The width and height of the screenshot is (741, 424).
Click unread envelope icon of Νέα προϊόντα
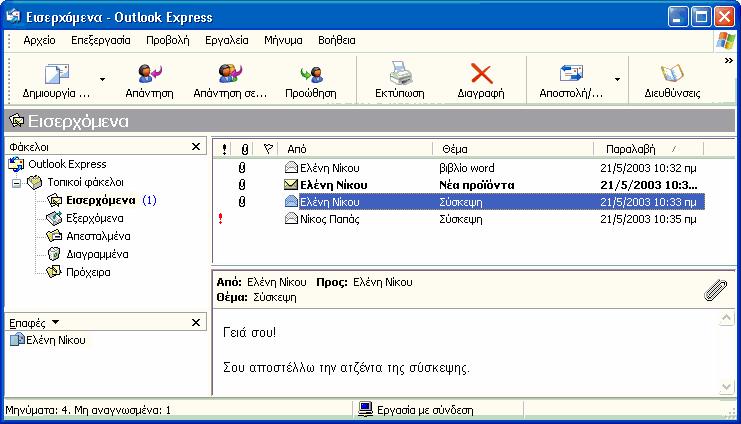(291, 185)
